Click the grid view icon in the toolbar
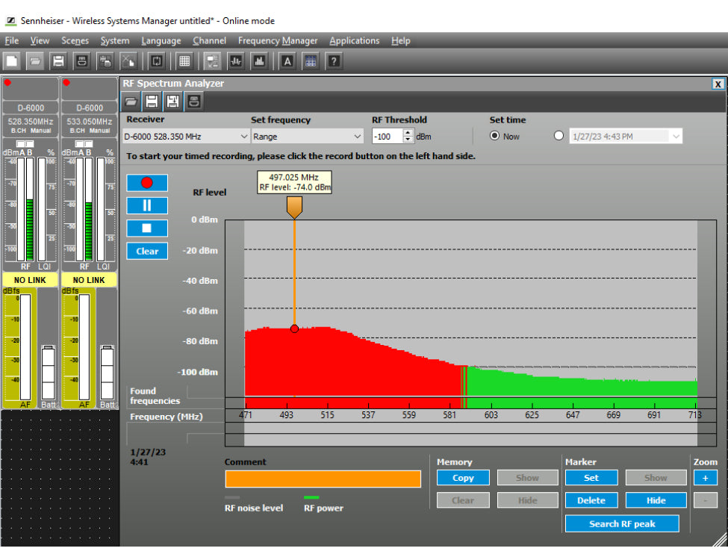This screenshot has height=560, width=728. pos(184,61)
